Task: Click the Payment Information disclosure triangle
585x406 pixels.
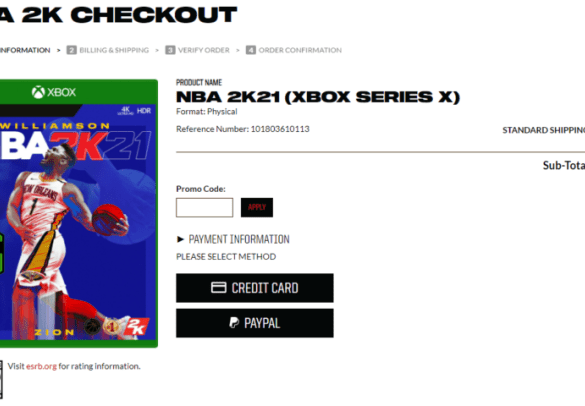Action: click(180, 239)
